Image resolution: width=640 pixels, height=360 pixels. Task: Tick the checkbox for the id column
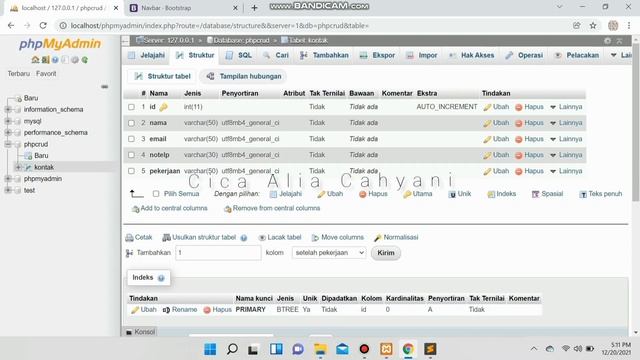coord(131,107)
